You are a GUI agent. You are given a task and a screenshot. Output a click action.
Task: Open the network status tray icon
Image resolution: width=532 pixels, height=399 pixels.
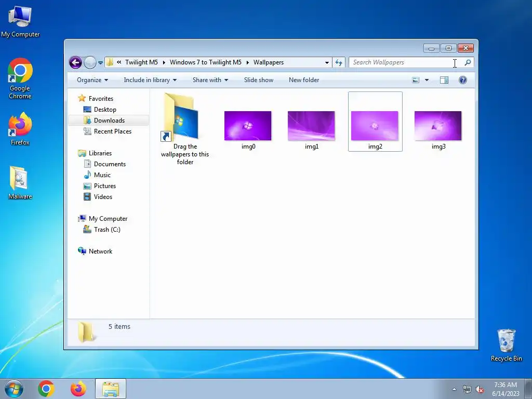(x=467, y=390)
